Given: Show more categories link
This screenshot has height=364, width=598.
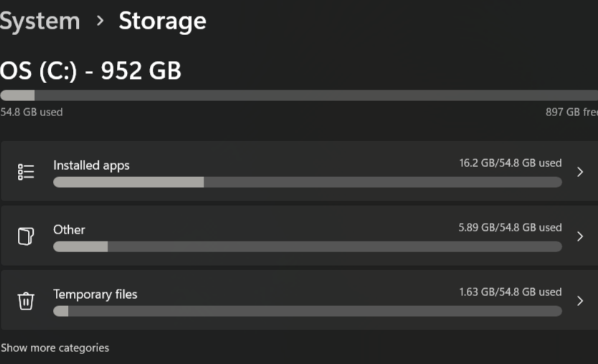Looking at the screenshot, I should pyautogui.click(x=55, y=348).
